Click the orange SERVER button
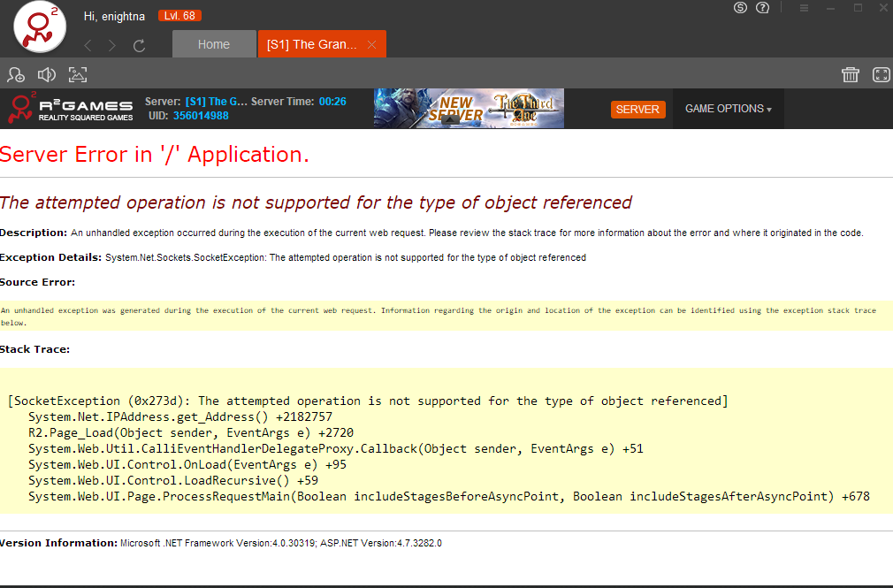 point(637,109)
